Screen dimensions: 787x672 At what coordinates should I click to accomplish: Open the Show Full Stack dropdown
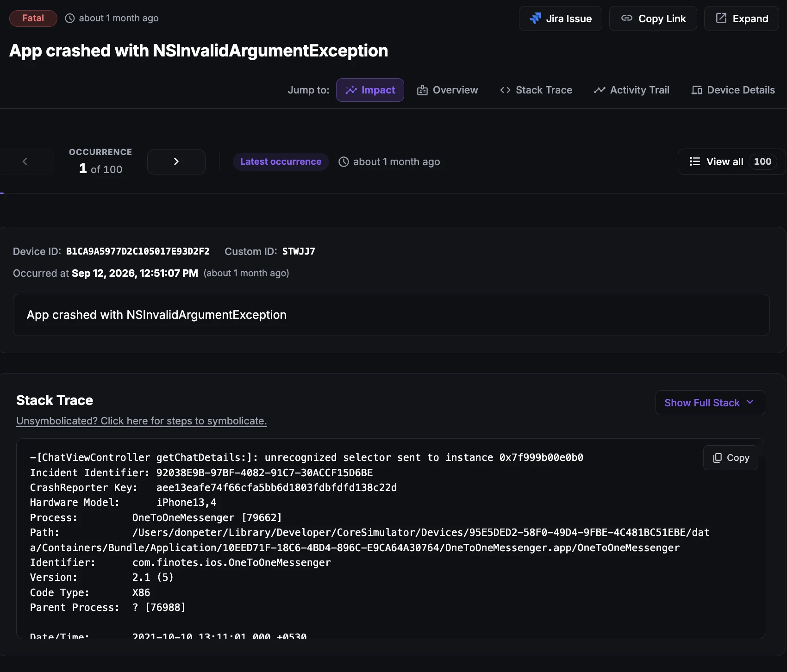(x=710, y=403)
